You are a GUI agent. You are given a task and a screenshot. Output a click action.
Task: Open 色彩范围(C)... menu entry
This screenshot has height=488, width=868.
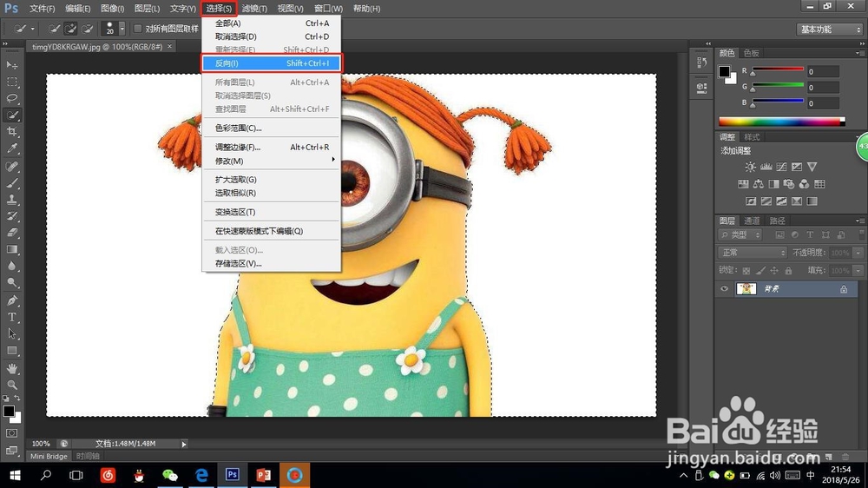(x=271, y=128)
